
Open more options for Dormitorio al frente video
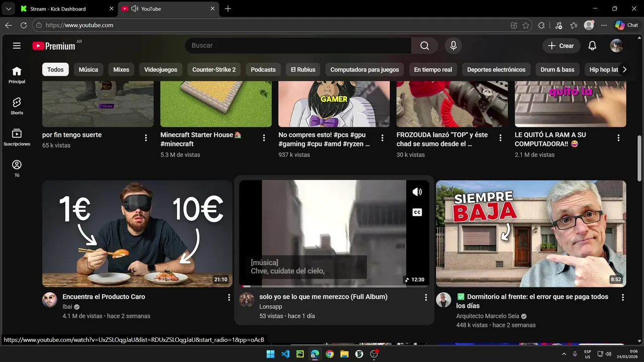tap(622, 297)
